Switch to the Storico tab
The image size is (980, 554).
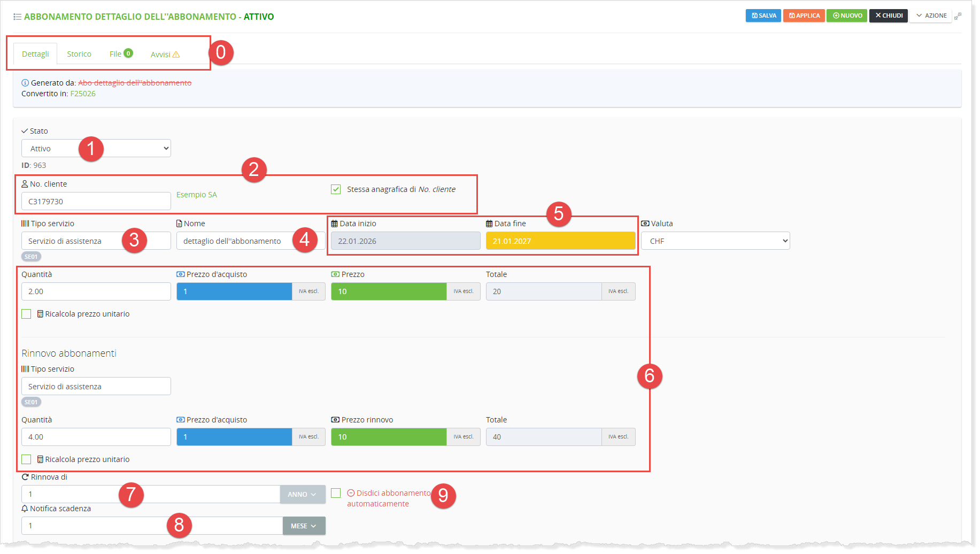point(79,54)
